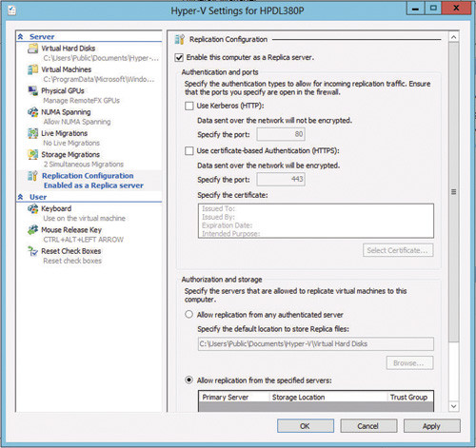Open Physical GPUs settings
This screenshot has height=448, width=476.
click(63, 91)
